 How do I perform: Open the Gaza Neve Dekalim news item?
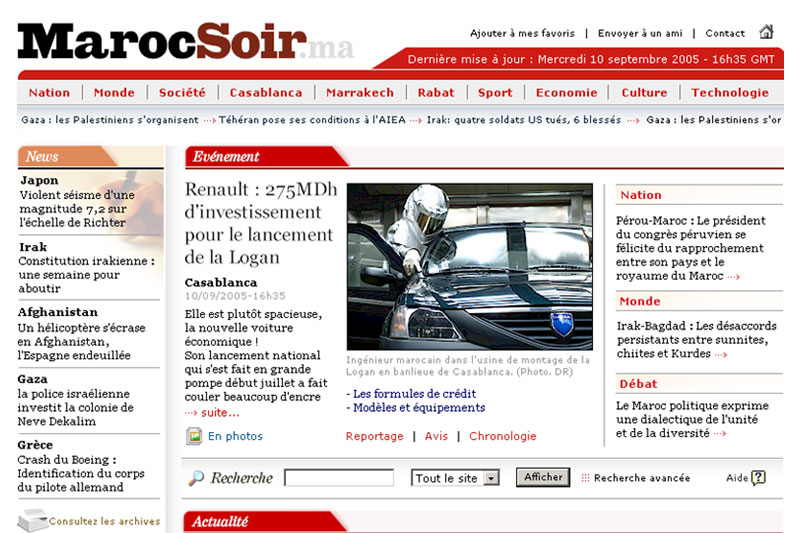click(x=75, y=400)
